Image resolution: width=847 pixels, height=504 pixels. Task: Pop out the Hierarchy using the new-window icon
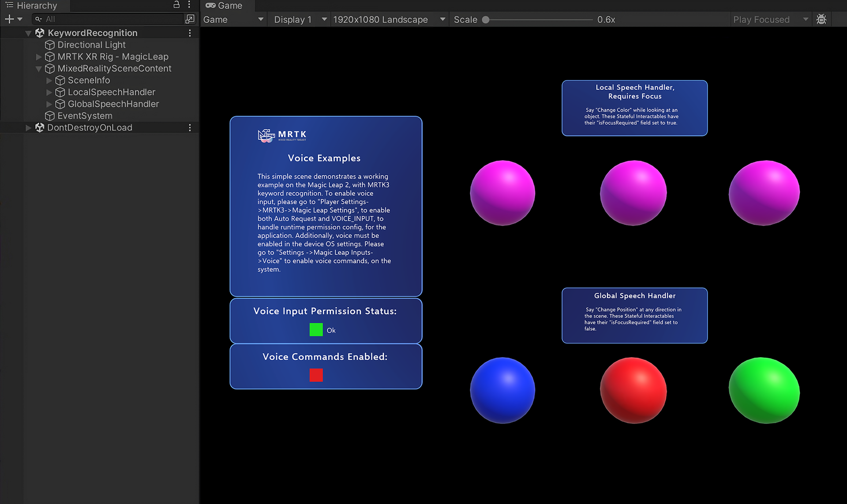[x=190, y=19]
